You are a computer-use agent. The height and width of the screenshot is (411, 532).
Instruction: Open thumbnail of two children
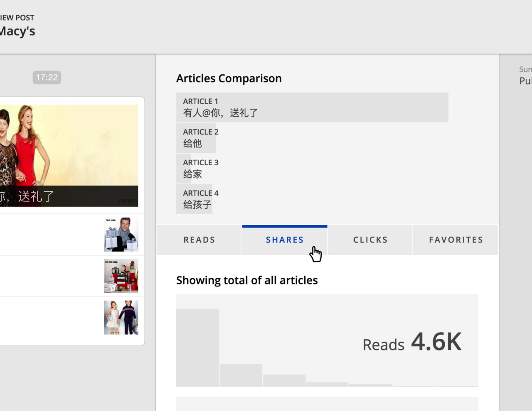coord(121,318)
